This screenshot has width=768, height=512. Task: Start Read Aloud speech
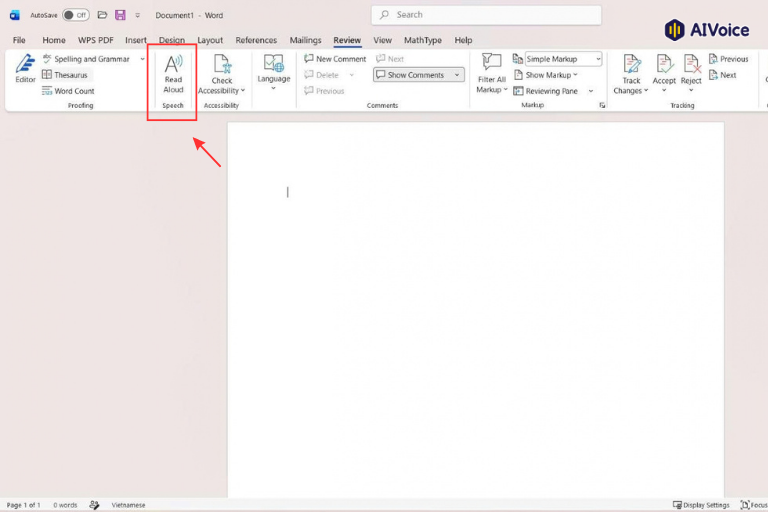coord(173,74)
